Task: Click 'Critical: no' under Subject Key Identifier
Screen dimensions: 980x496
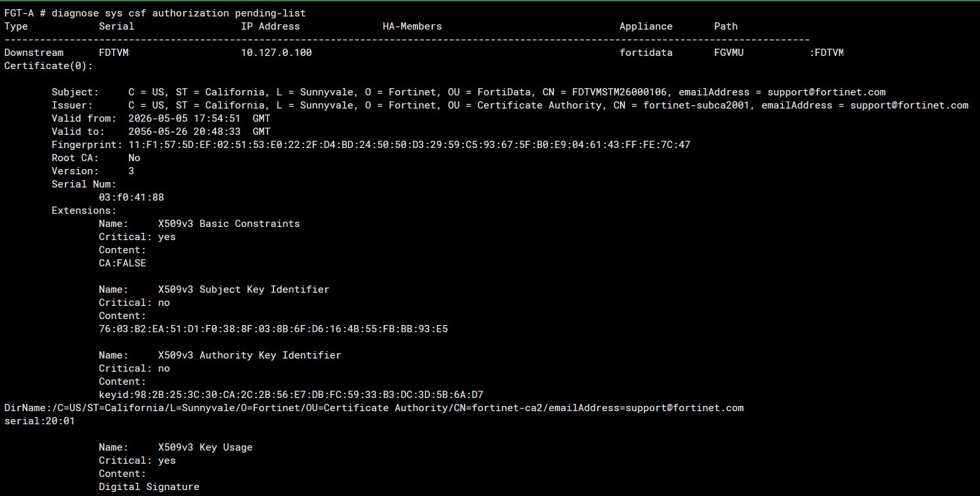Action: point(134,303)
